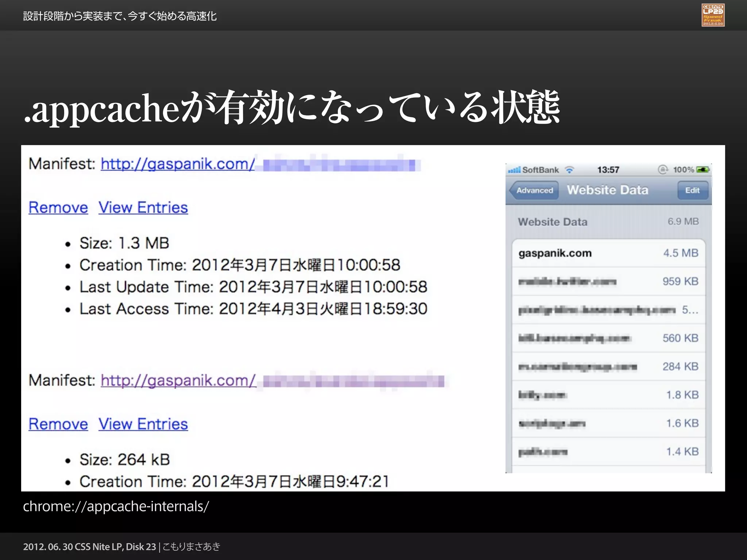Select the 1.8 KB website data row
Screen dimensions: 747x560
coord(608,395)
